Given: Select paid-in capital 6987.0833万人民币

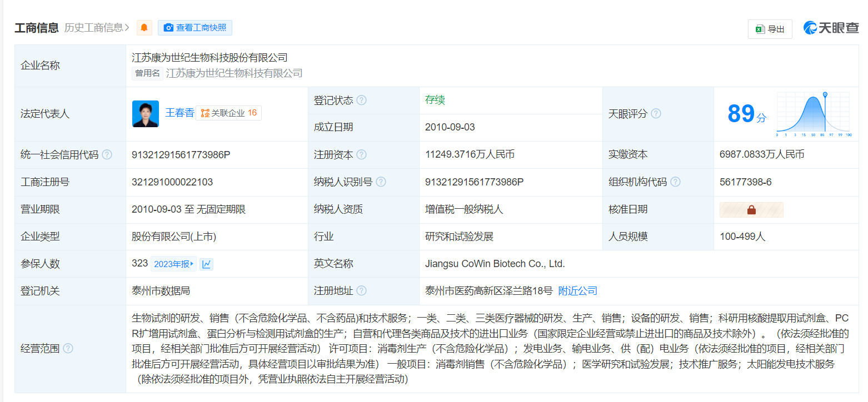Looking at the screenshot, I should [762, 155].
